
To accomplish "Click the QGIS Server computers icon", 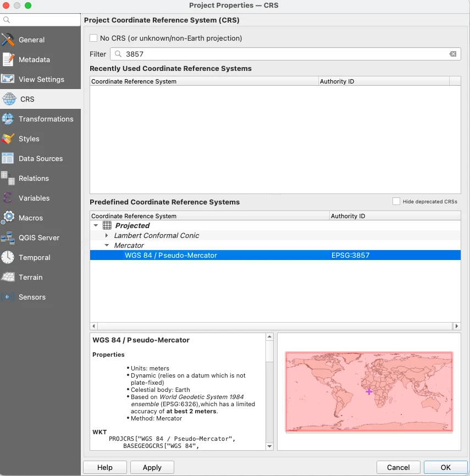I will tap(8, 237).
